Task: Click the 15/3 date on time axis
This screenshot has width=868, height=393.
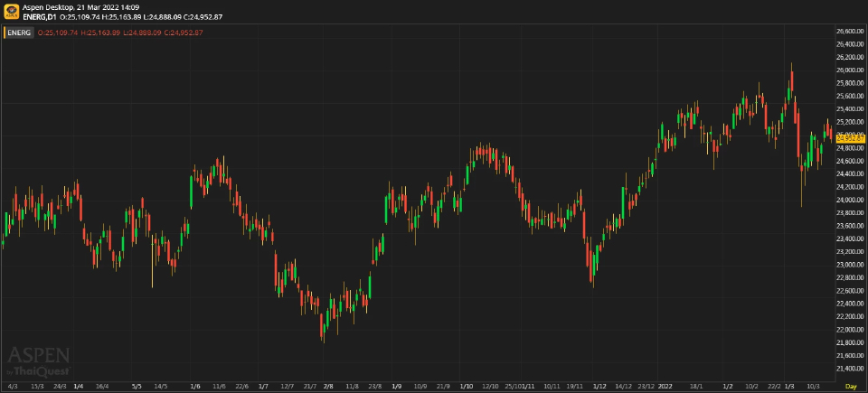Action: pos(37,386)
